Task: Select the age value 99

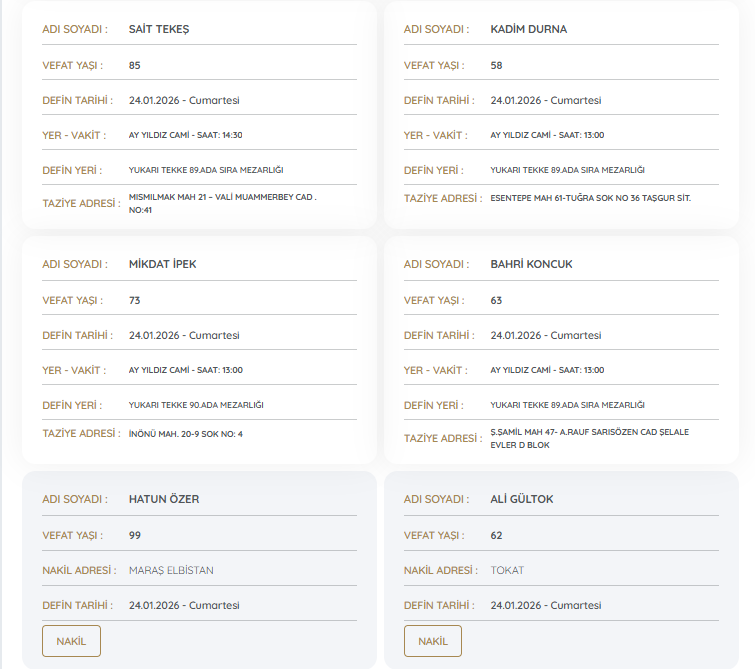Action: [x=135, y=535]
